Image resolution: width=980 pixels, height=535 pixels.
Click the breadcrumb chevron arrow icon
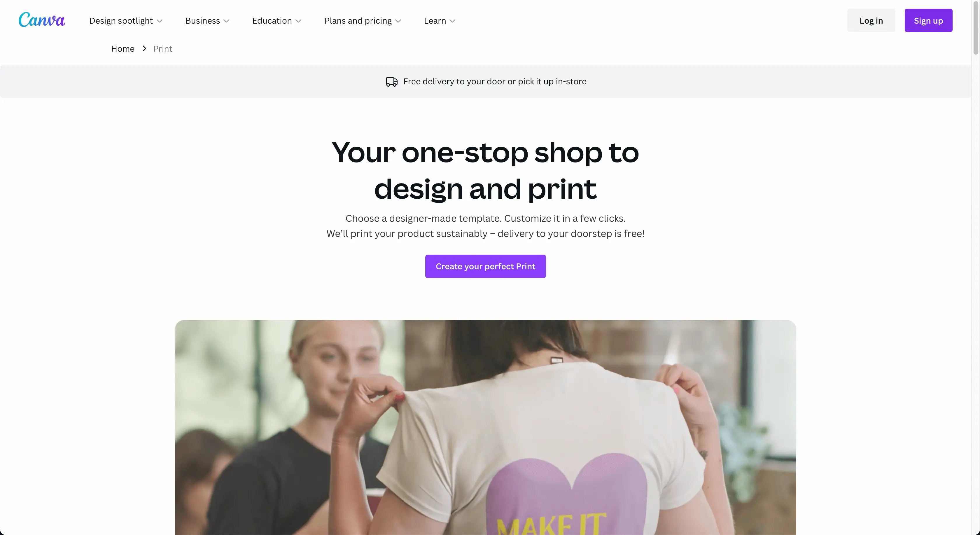click(144, 49)
